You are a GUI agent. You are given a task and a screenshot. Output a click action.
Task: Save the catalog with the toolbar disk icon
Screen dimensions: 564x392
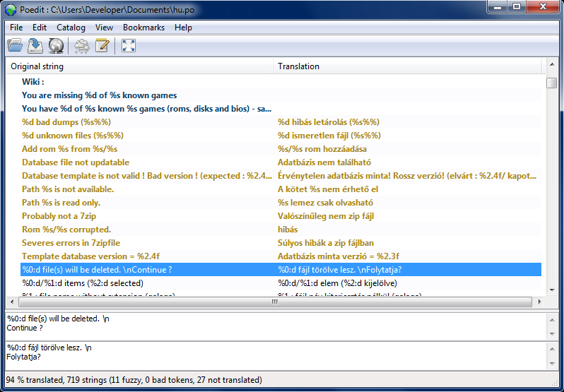(x=35, y=46)
